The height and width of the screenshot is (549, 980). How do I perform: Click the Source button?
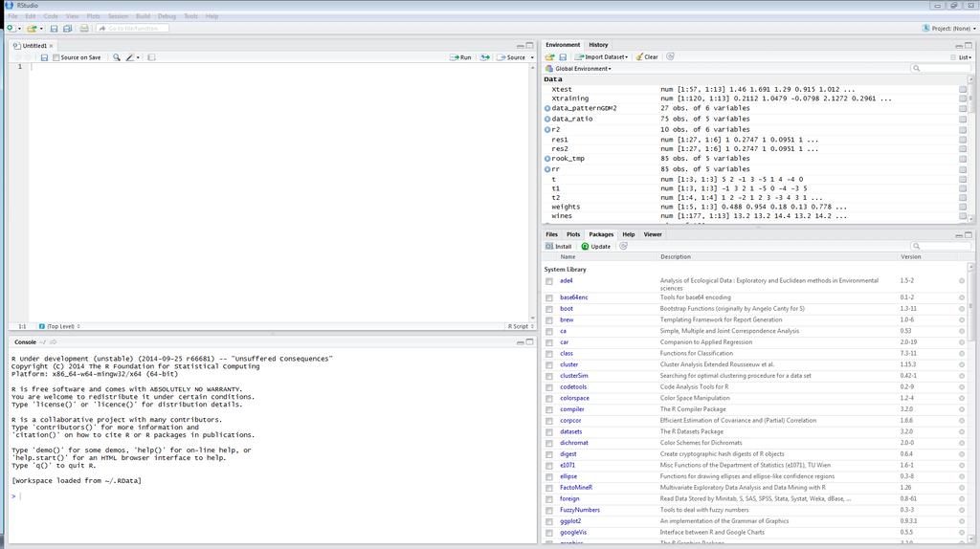pyautogui.click(x=512, y=57)
